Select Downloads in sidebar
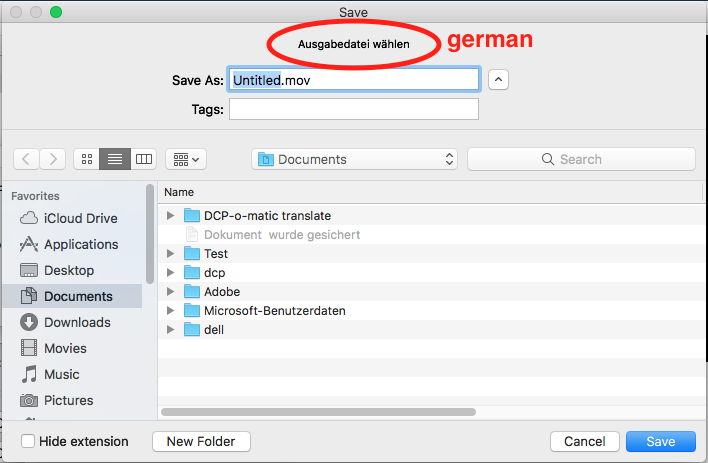This screenshot has width=708, height=463. pyautogui.click(x=72, y=323)
